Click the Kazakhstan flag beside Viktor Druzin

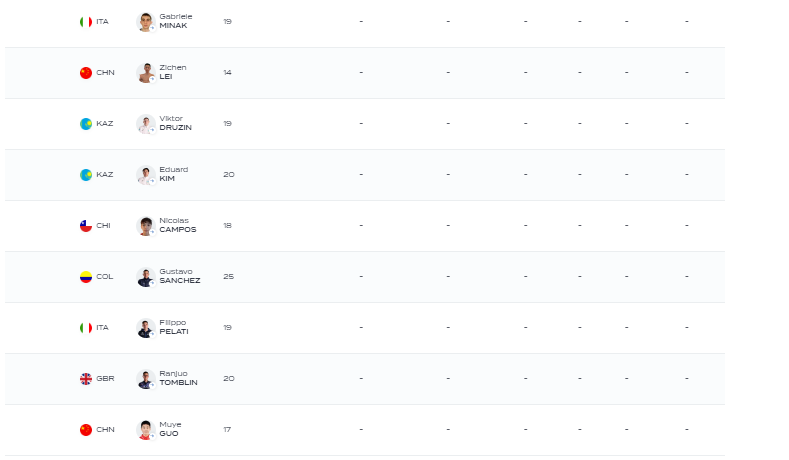86,124
